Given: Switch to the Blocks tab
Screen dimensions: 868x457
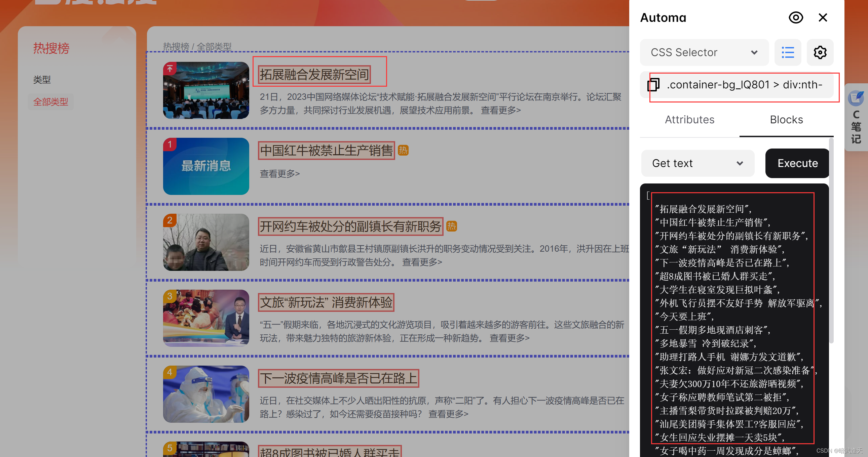Looking at the screenshot, I should coord(786,120).
